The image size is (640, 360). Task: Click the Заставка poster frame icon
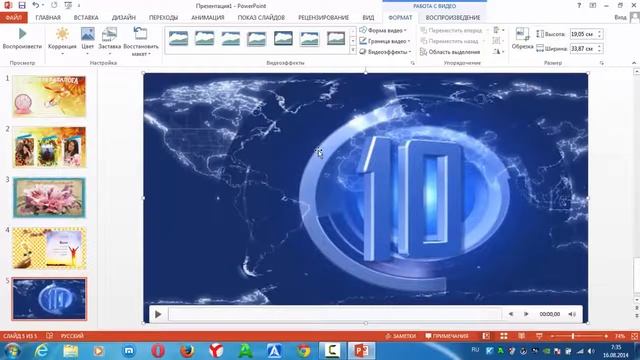pyautogui.click(x=109, y=34)
